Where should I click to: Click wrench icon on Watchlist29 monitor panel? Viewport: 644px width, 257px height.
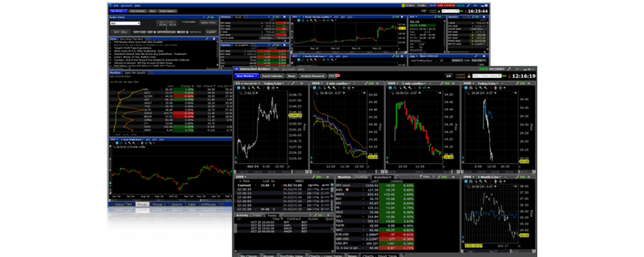pyautogui.click(x=439, y=176)
